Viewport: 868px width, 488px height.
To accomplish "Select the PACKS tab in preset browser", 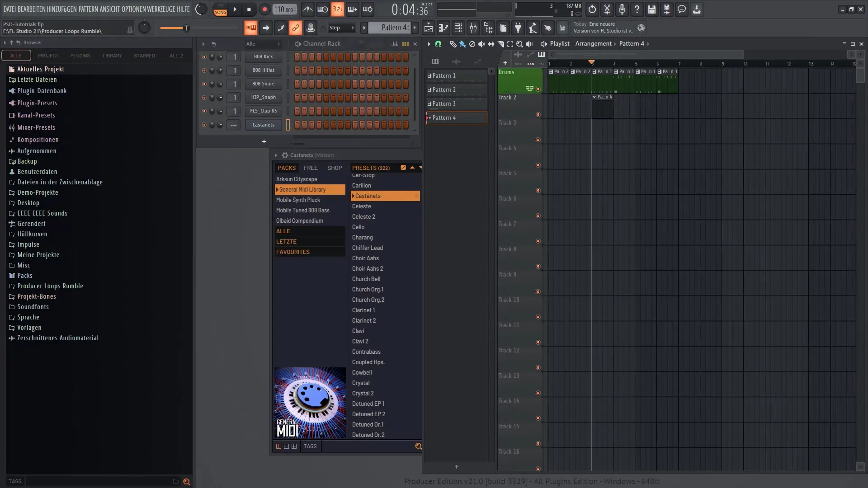I will (286, 168).
